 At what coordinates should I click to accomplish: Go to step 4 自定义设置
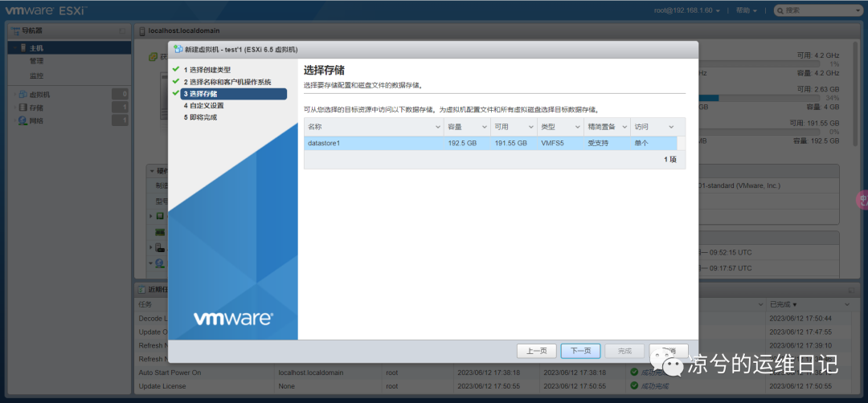(x=203, y=106)
